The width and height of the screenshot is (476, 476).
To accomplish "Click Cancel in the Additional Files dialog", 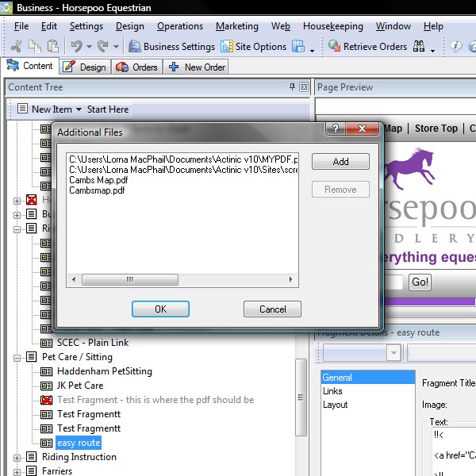I will [x=272, y=309].
